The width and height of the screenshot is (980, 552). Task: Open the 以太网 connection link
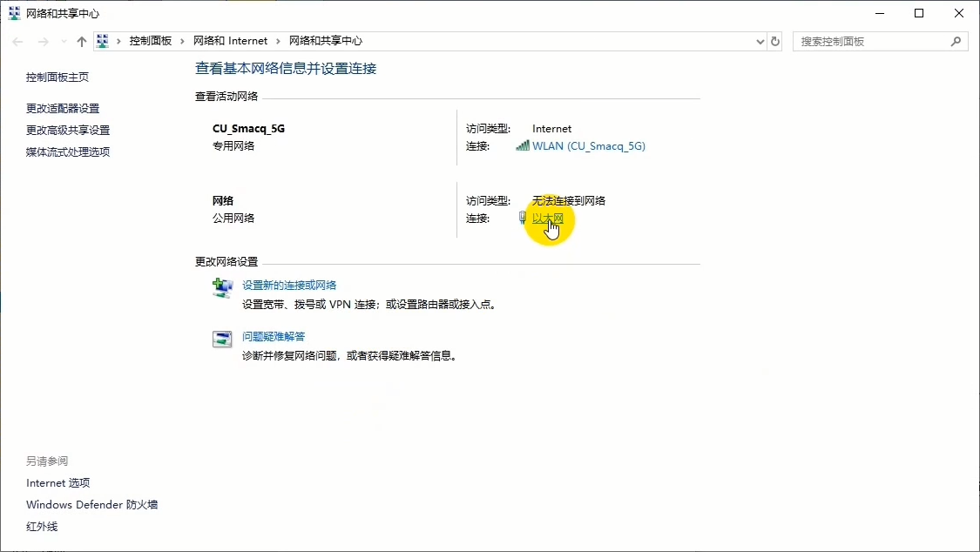pyautogui.click(x=548, y=218)
